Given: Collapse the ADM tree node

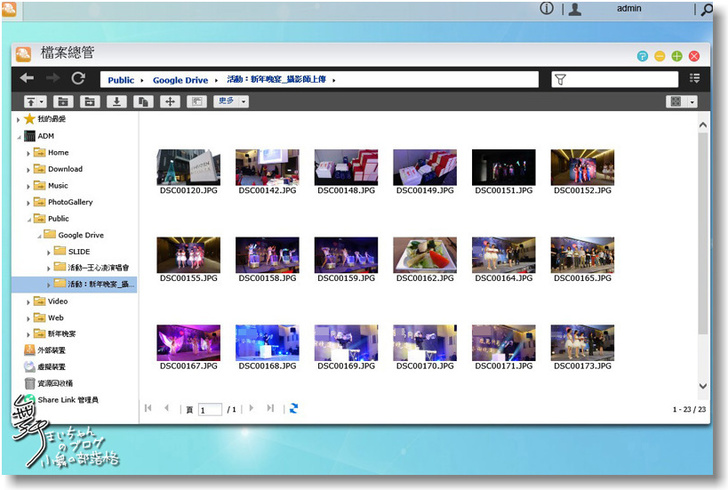Looking at the screenshot, I should tap(19, 137).
